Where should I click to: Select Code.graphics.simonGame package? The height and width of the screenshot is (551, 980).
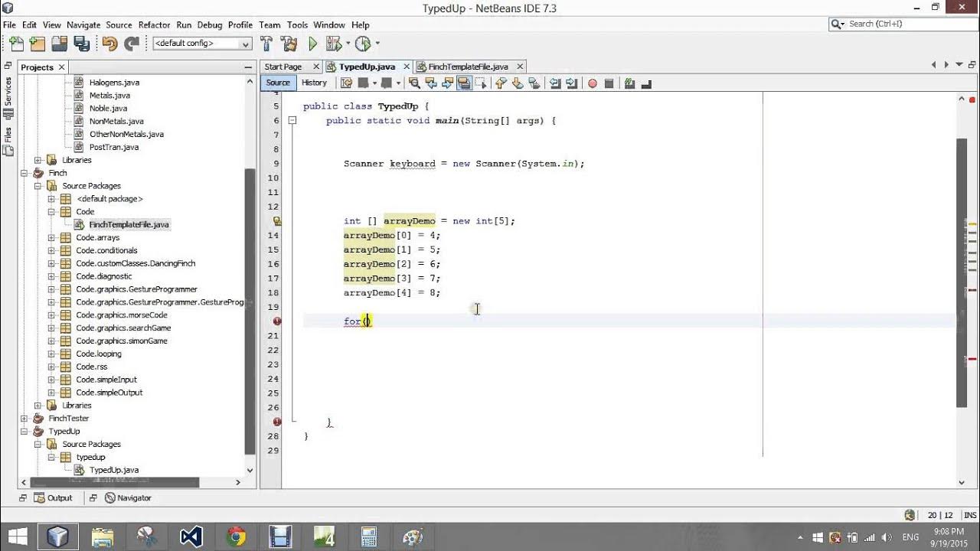pos(121,341)
